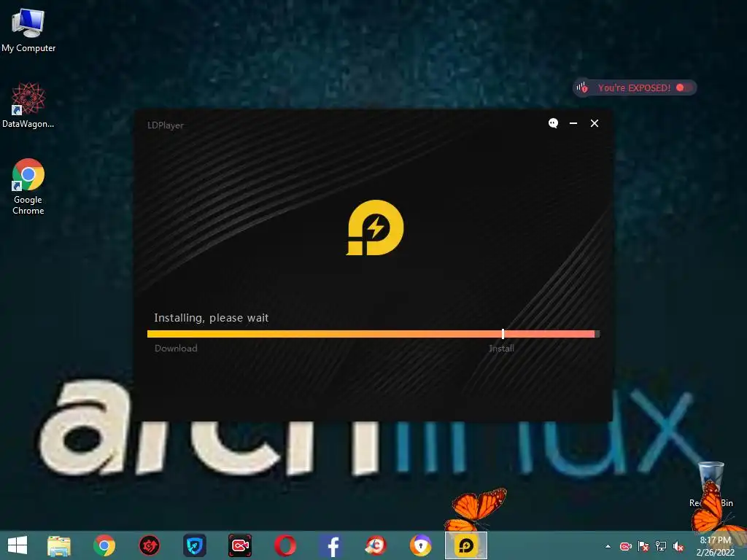This screenshot has height=560, width=747.
Task: Click the Download stage label
Action: 176,348
